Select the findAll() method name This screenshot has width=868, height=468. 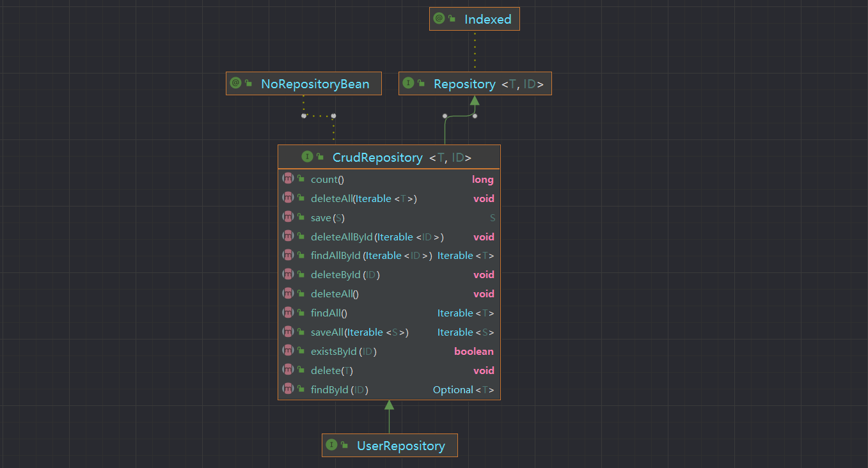pyautogui.click(x=329, y=313)
